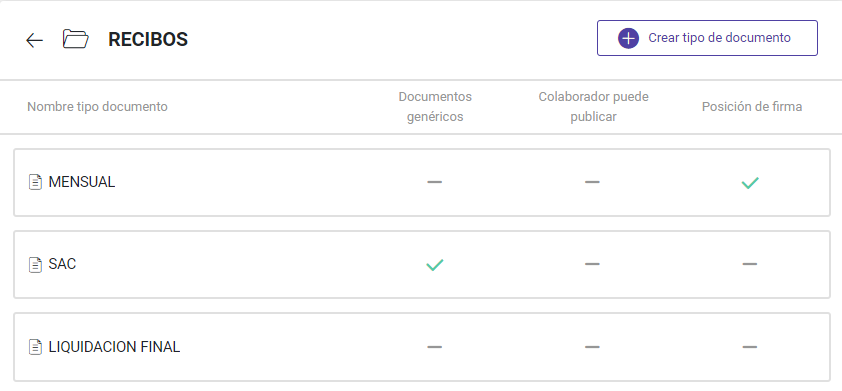Click the MENSUAL document icon
The image size is (842, 391).
pos(35,182)
